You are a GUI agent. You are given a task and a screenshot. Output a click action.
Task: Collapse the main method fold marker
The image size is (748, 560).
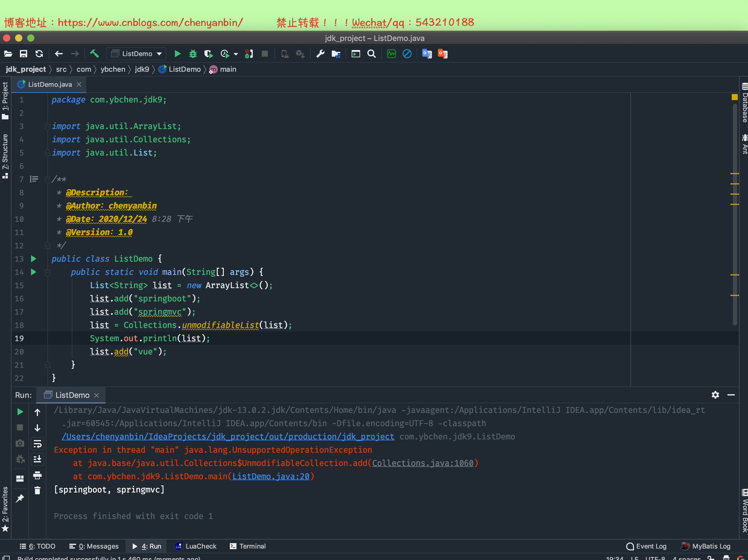pyautogui.click(x=48, y=272)
